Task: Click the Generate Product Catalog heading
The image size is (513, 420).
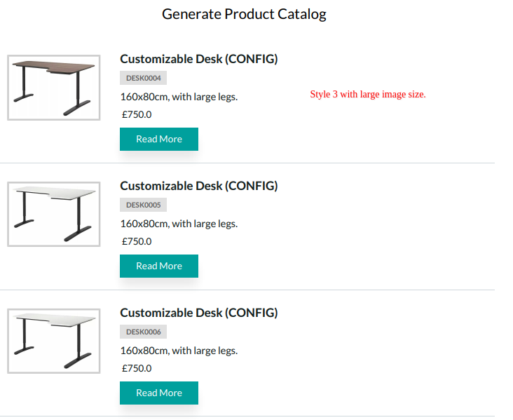Action: click(x=244, y=14)
